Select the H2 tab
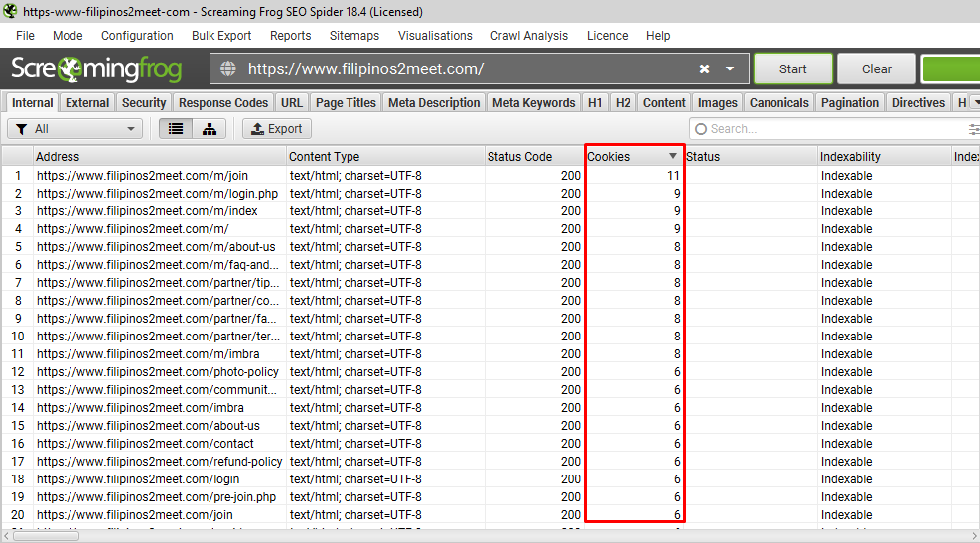Viewport: 980px width, 543px height. [623, 102]
